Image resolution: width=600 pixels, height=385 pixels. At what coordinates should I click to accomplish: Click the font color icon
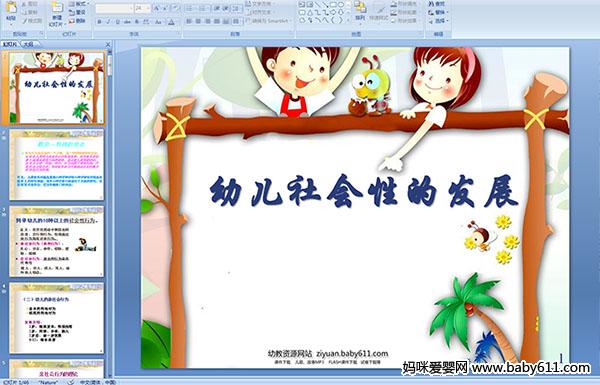point(171,22)
